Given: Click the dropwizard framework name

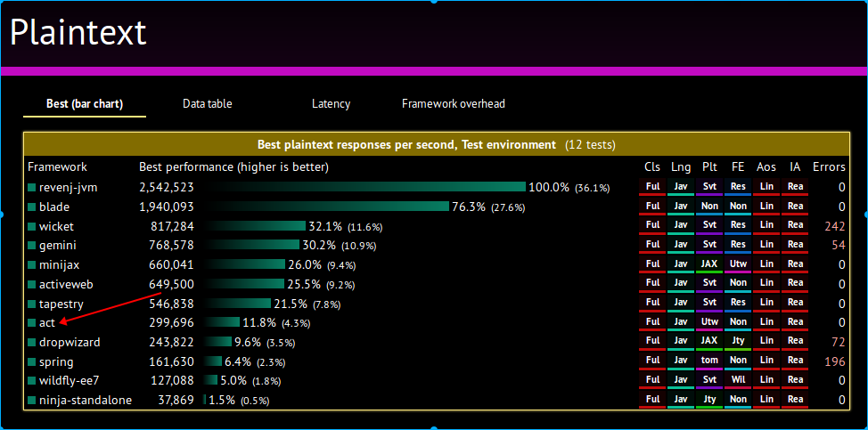Looking at the screenshot, I should [x=70, y=342].
